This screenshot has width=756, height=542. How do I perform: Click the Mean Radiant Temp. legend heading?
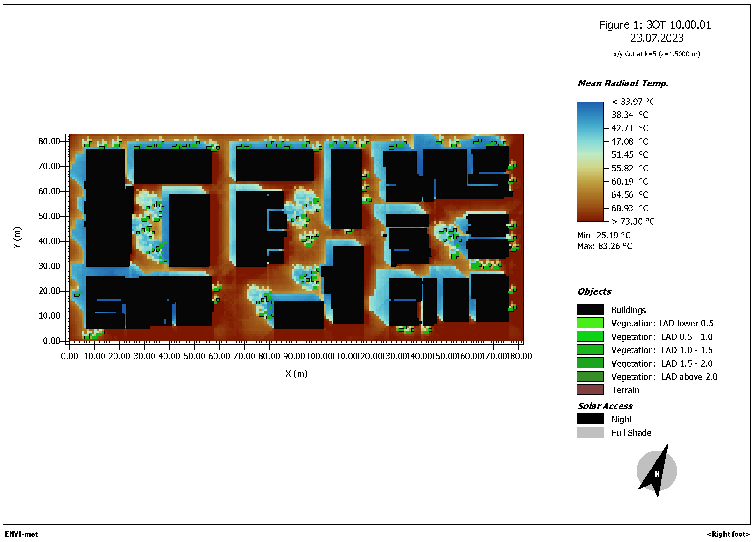(x=623, y=83)
